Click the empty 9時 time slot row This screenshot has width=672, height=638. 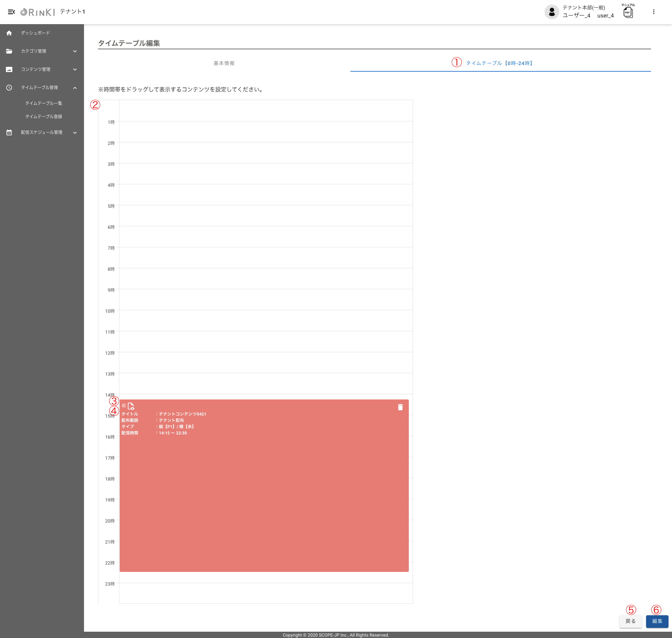(266, 299)
